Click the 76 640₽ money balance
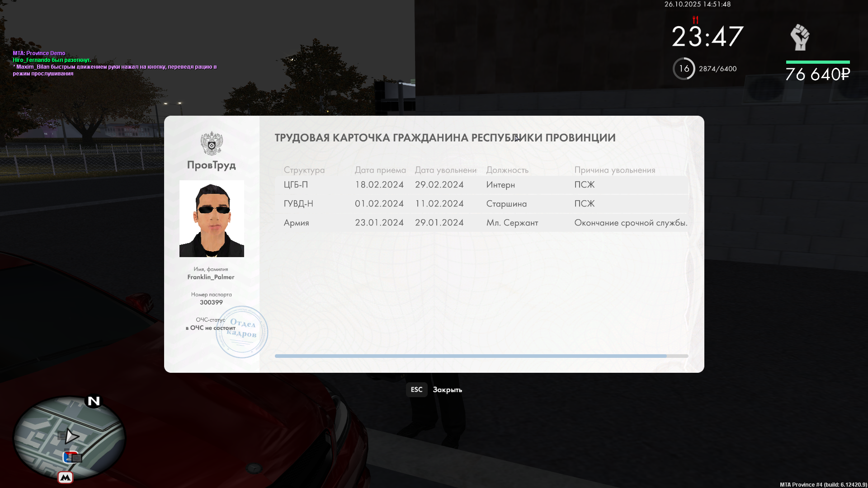Image resolution: width=868 pixels, height=488 pixels. tap(817, 75)
